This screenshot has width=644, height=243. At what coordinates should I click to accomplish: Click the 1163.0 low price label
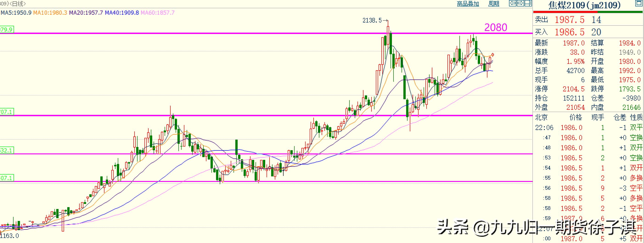9,236
